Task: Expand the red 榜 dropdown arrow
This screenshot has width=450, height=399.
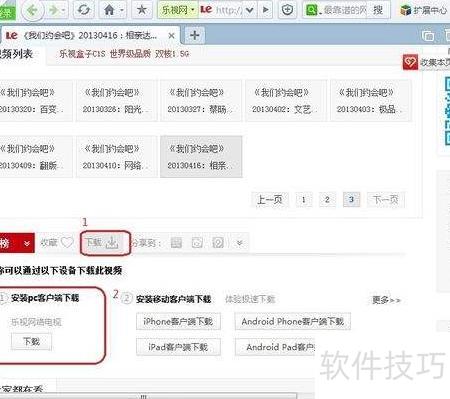Action: tap(27, 243)
